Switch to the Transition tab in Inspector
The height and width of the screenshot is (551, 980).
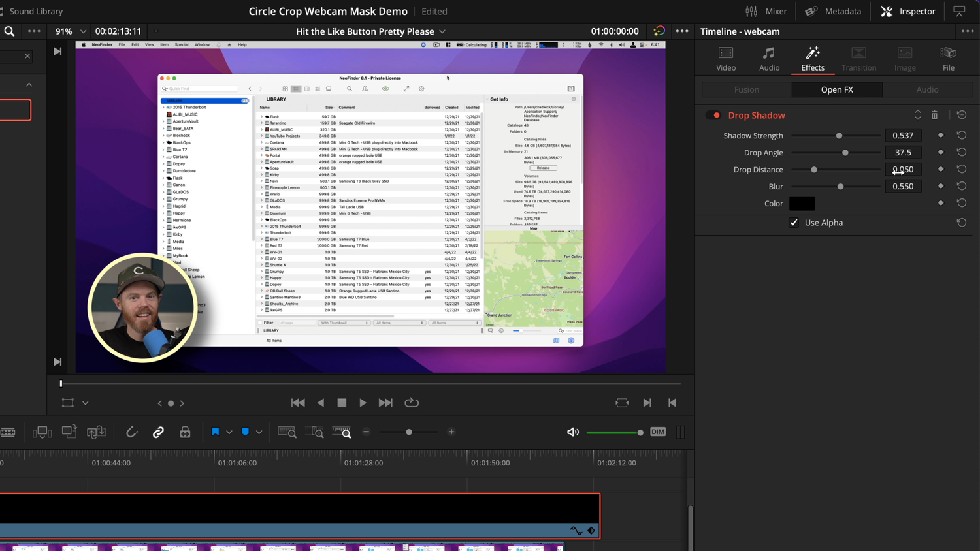click(858, 59)
